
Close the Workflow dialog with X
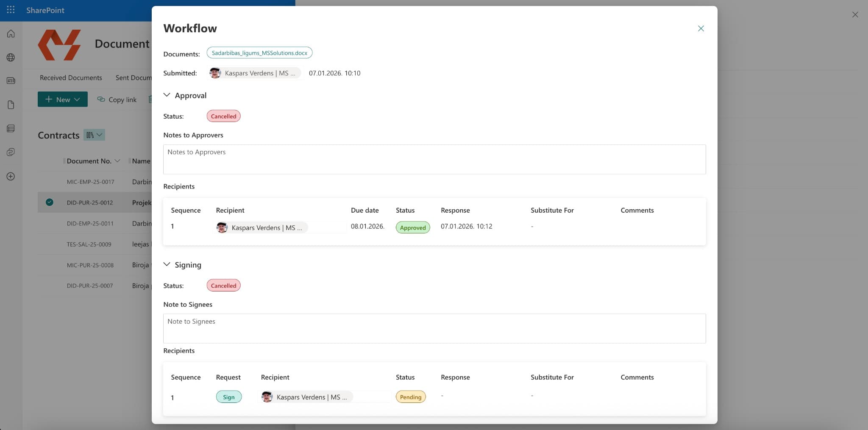point(701,28)
